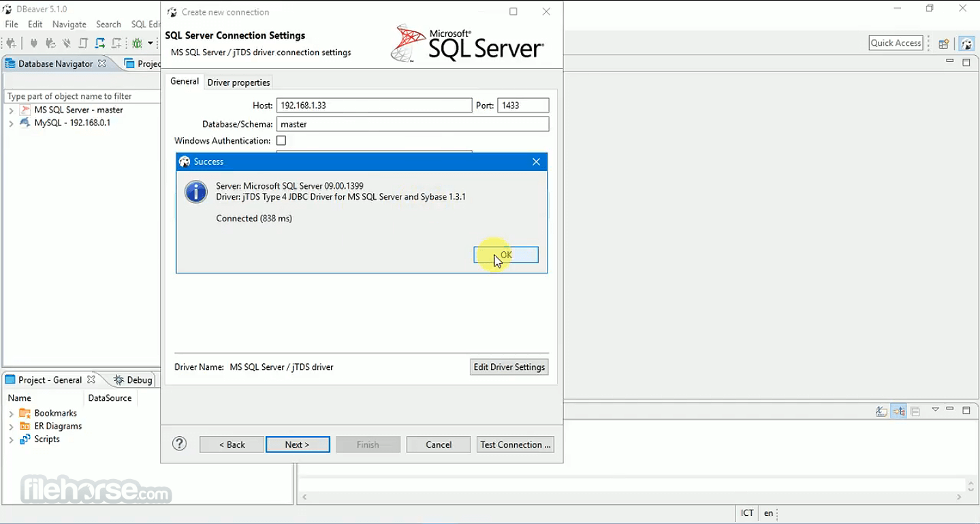The image size is (980, 524).
Task: Switch to the General tab
Action: (185, 82)
